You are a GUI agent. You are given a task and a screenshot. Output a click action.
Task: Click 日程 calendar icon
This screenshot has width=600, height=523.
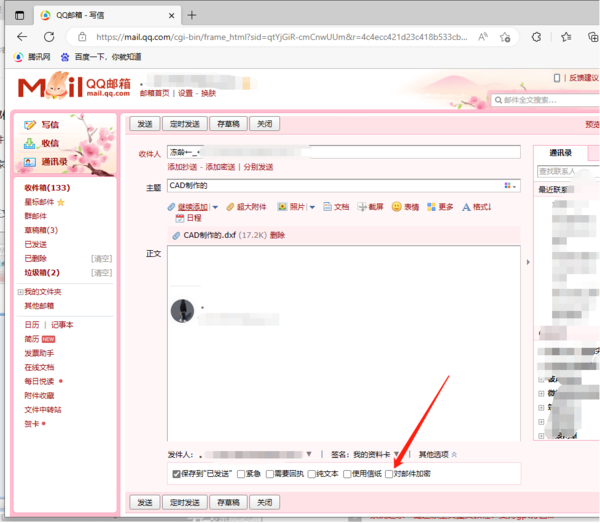coord(179,218)
